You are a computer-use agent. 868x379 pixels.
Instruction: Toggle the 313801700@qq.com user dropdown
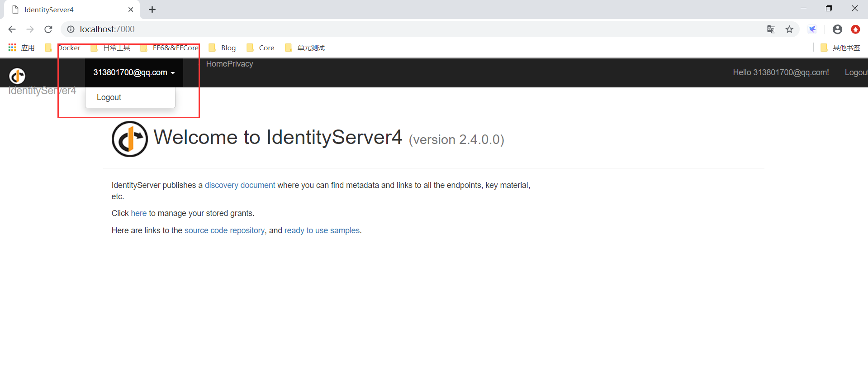(134, 72)
